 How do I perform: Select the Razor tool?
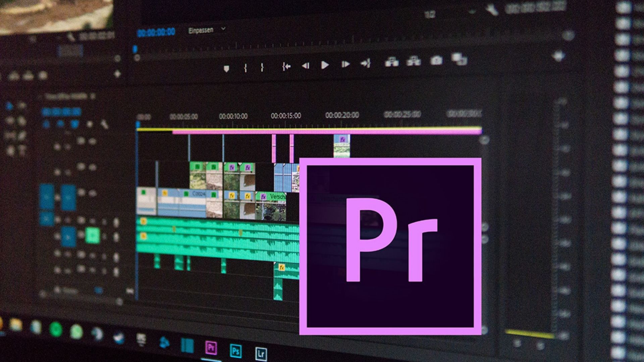coord(22,121)
